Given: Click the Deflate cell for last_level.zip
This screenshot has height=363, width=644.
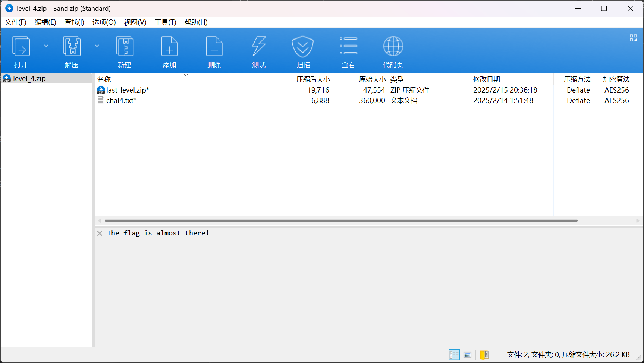Looking at the screenshot, I should click(578, 90).
